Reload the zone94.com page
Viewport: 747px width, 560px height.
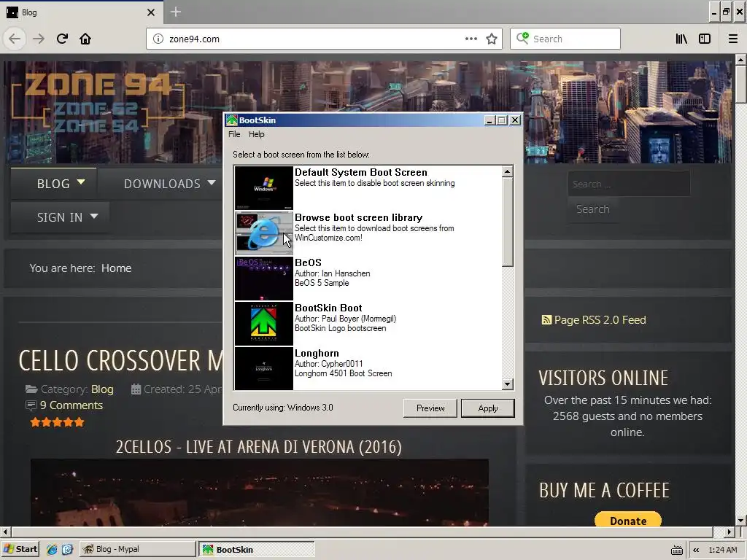click(62, 39)
